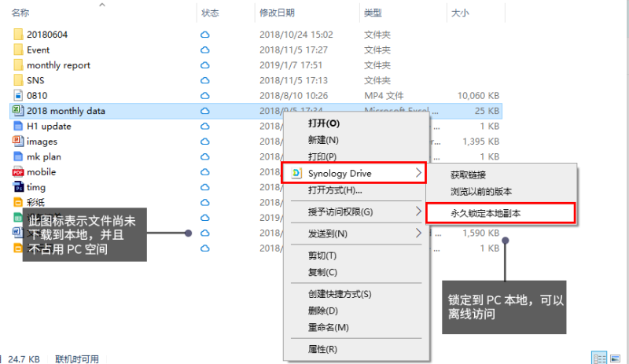Choose 新建(N) in the context menu

[323, 140]
